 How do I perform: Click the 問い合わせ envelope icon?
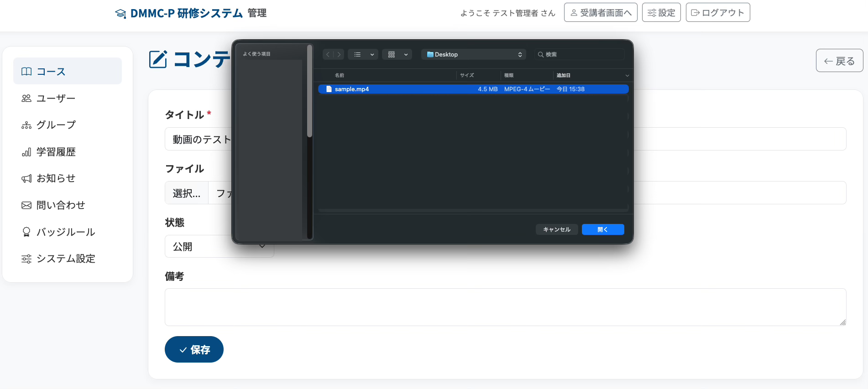pyautogui.click(x=26, y=205)
